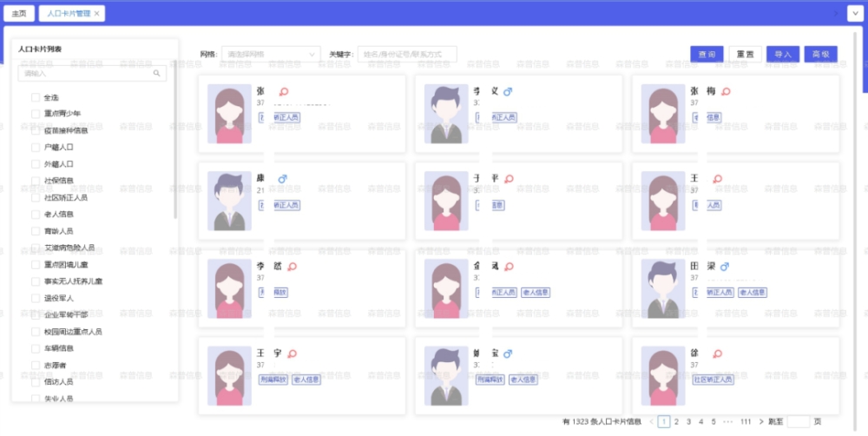Tick the 户籍人口 checkbox

coord(36,147)
